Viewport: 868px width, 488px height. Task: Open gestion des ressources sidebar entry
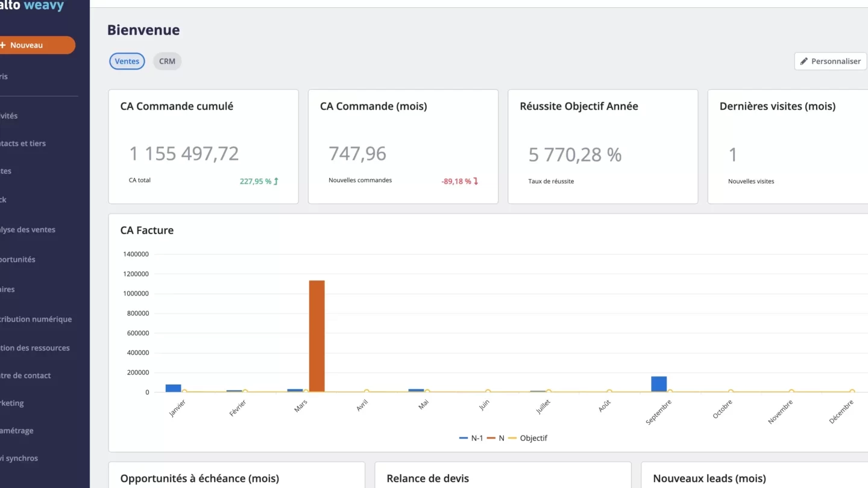(x=35, y=348)
